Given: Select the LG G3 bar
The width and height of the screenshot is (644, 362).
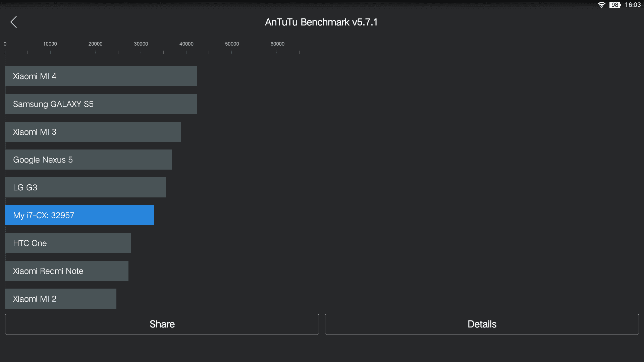Looking at the screenshot, I should 85,187.
